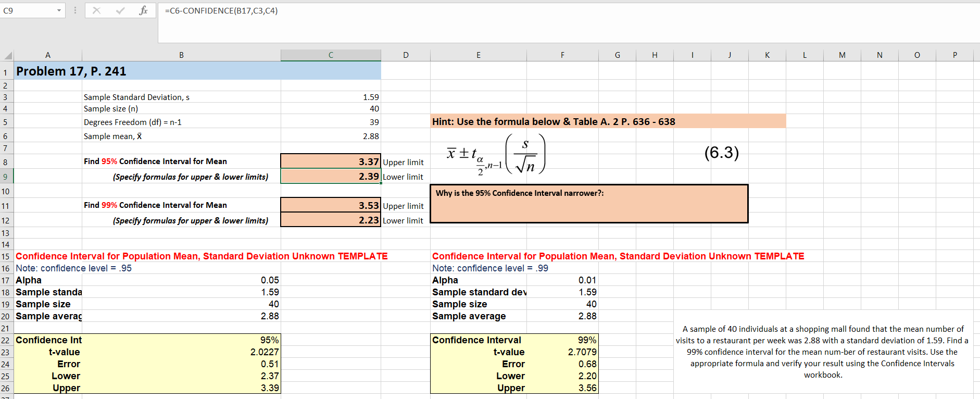
Task: Select all cells using the corner triangle
Action: pos(7,55)
